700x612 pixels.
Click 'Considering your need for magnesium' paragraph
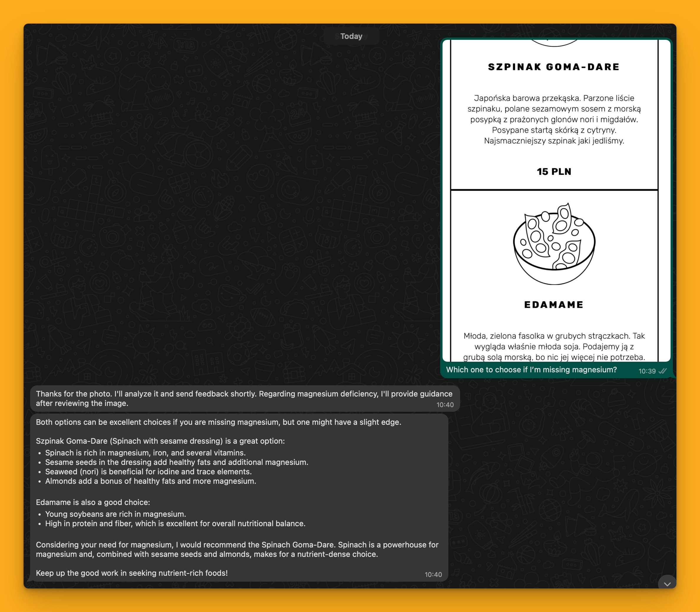click(x=237, y=549)
